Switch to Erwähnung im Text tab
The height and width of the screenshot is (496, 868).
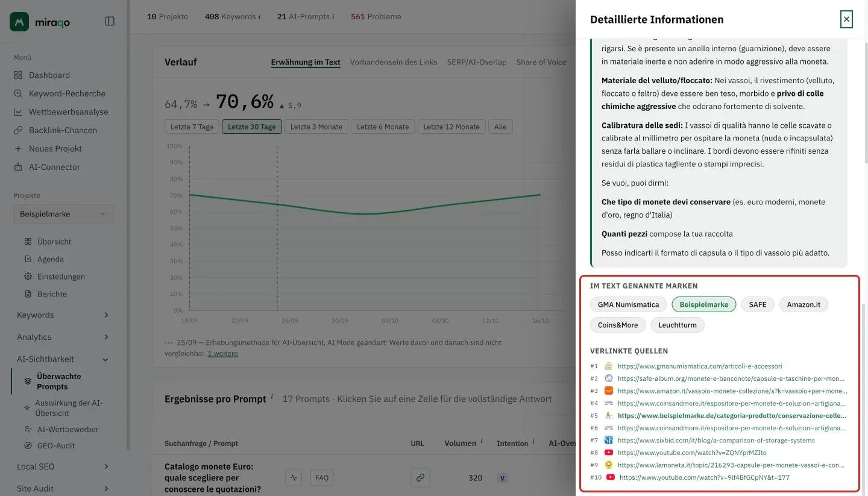point(306,62)
